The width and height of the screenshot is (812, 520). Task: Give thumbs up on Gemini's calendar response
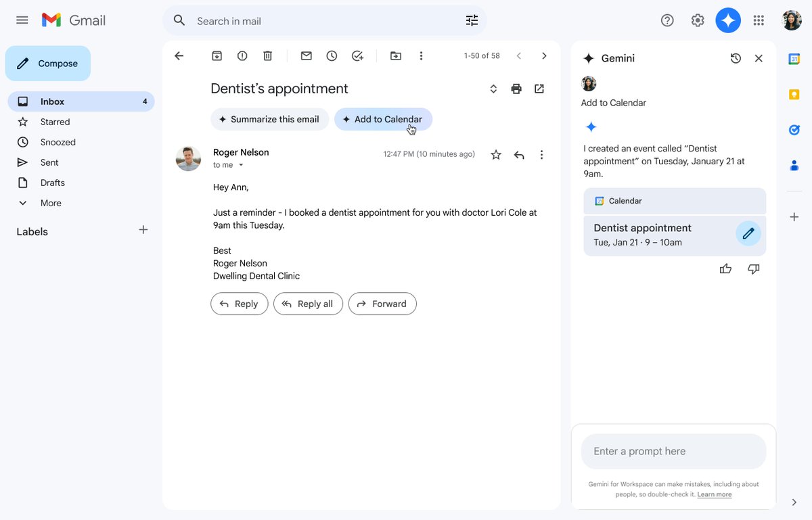coord(725,268)
